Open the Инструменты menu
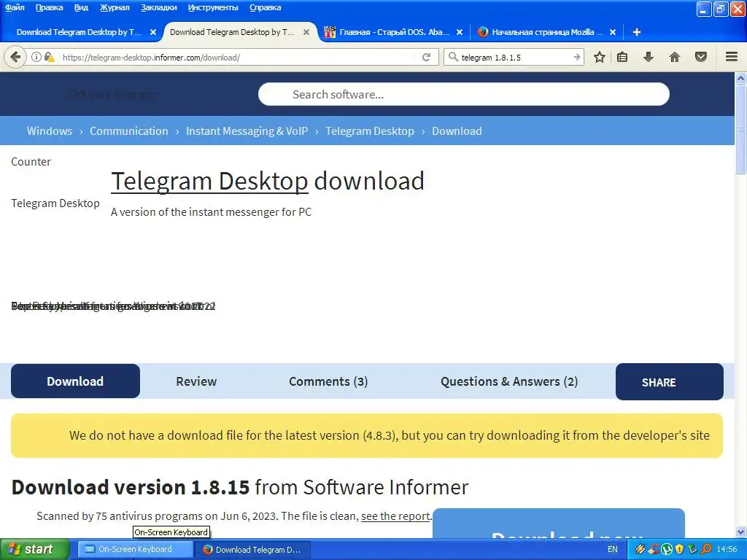Image resolution: width=747 pixels, height=560 pixels. 213,7
